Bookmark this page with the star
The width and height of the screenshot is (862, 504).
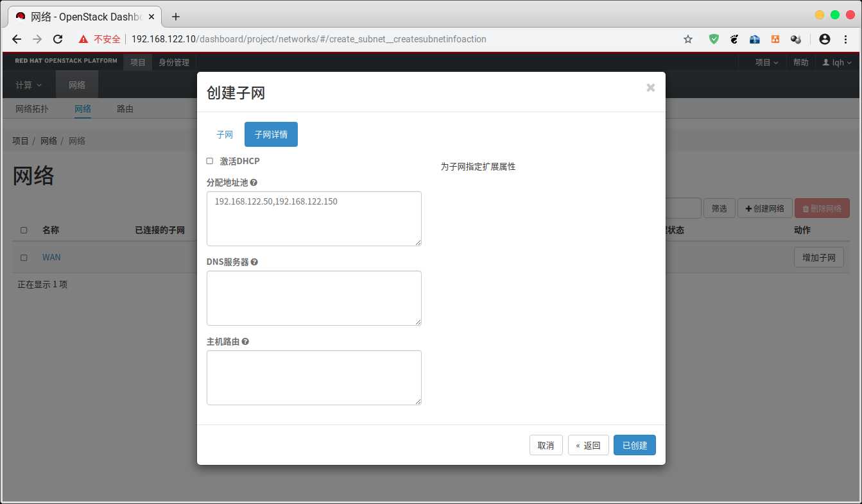688,39
